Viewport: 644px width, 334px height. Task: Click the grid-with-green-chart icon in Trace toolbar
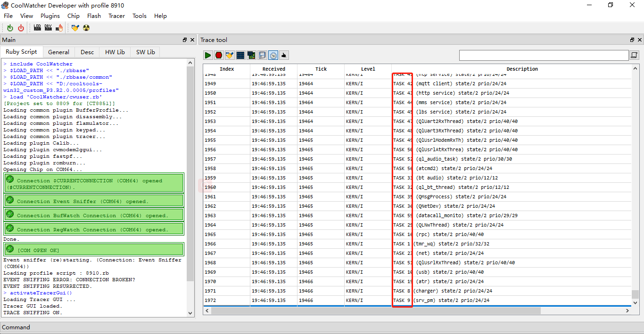point(251,55)
